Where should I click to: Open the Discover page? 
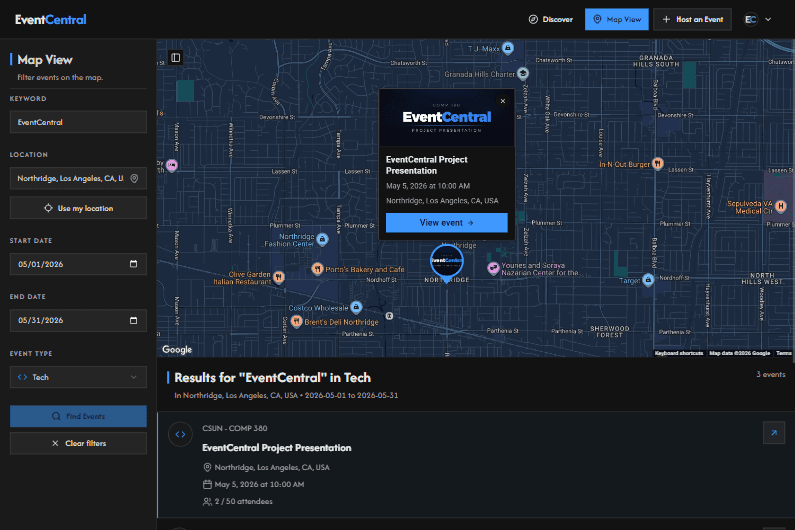click(x=551, y=19)
